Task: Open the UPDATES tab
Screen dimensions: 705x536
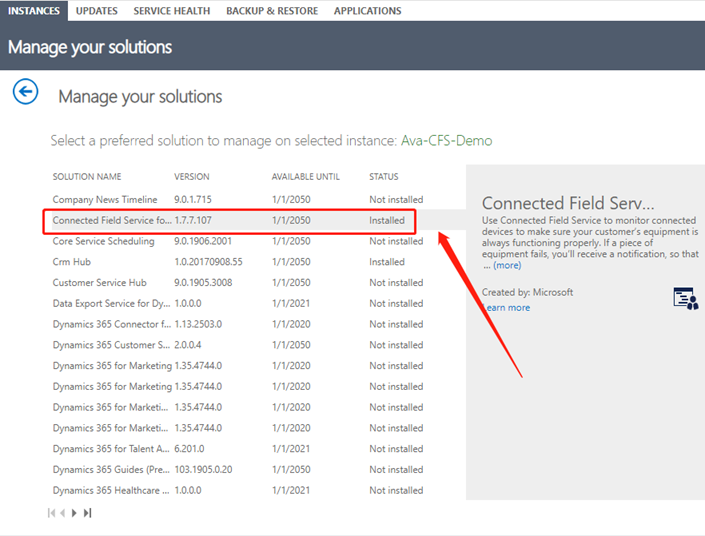Action: 97,11
